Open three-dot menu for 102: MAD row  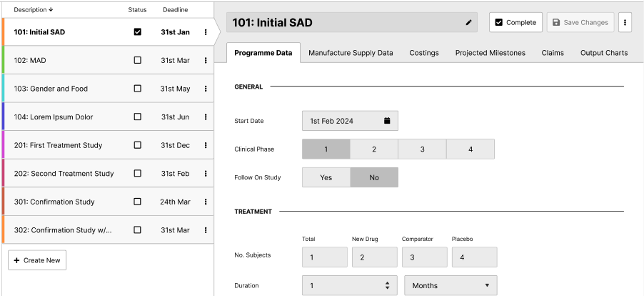[x=206, y=61]
